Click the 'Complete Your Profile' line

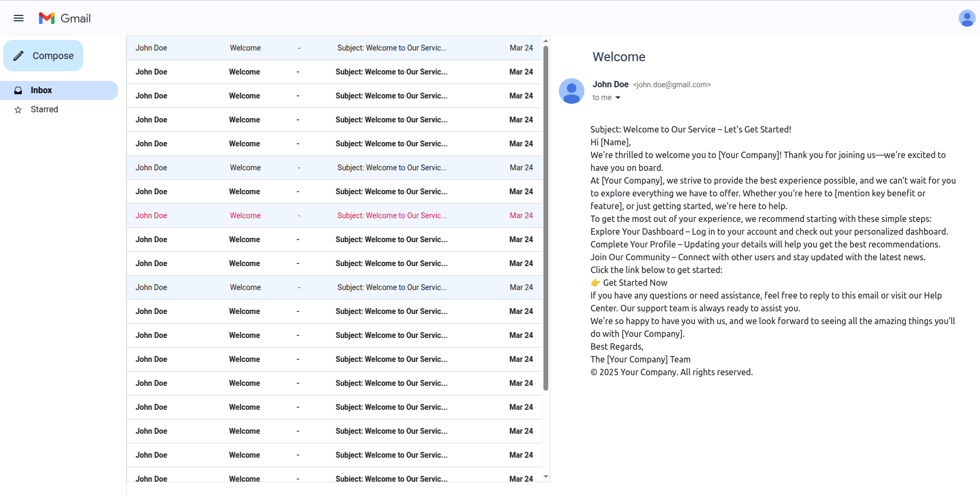(x=765, y=244)
